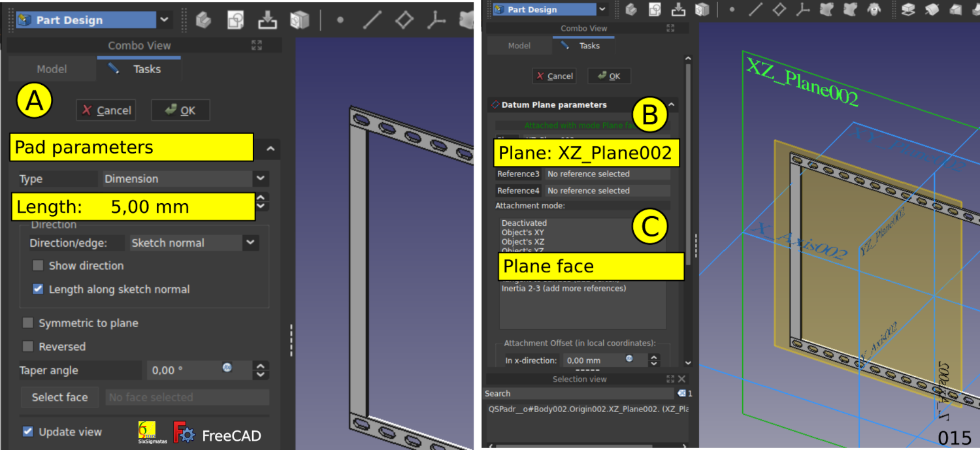Collapse the Pad parameters section

[270, 149]
